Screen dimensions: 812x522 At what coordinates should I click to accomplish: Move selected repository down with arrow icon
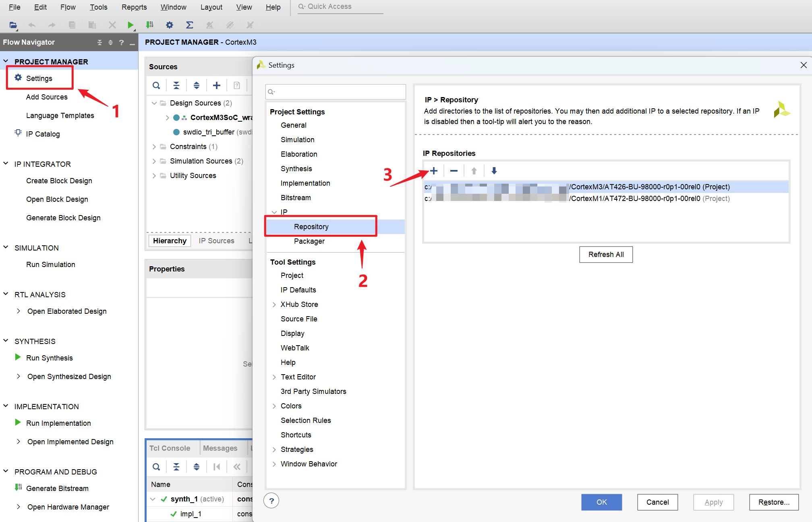click(494, 171)
